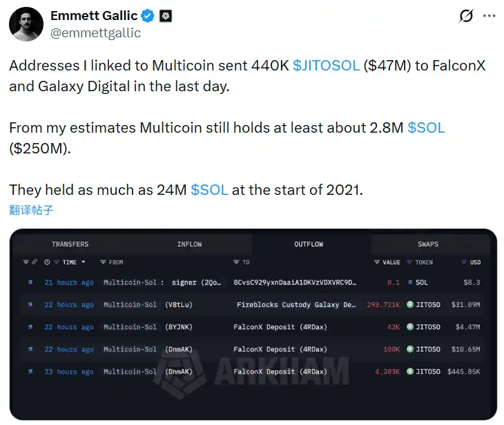Click the JITOSO token icon in the Fireblocks row
Viewport: 504px width, 425px height.
pyautogui.click(x=409, y=305)
